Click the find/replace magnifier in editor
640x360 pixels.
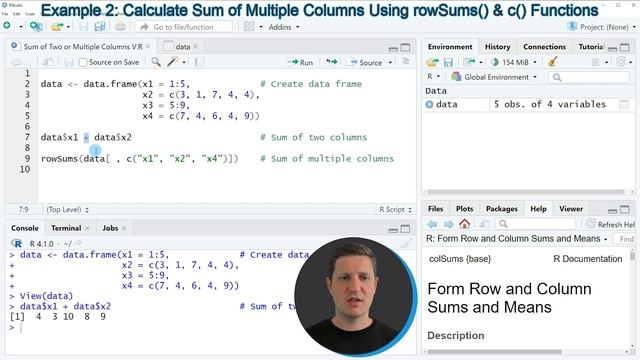[x=156, y=62]
